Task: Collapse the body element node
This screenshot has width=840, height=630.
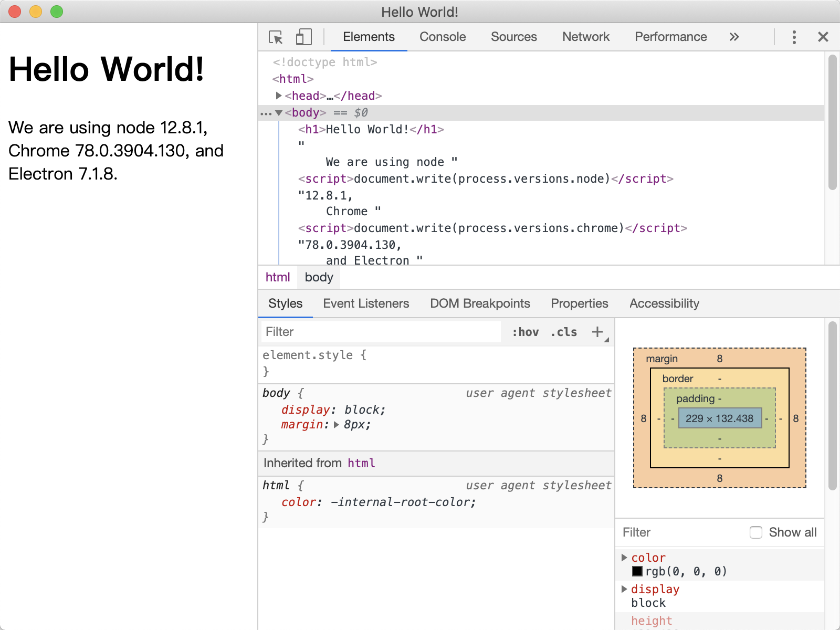Action: click(x=279, y=113)
